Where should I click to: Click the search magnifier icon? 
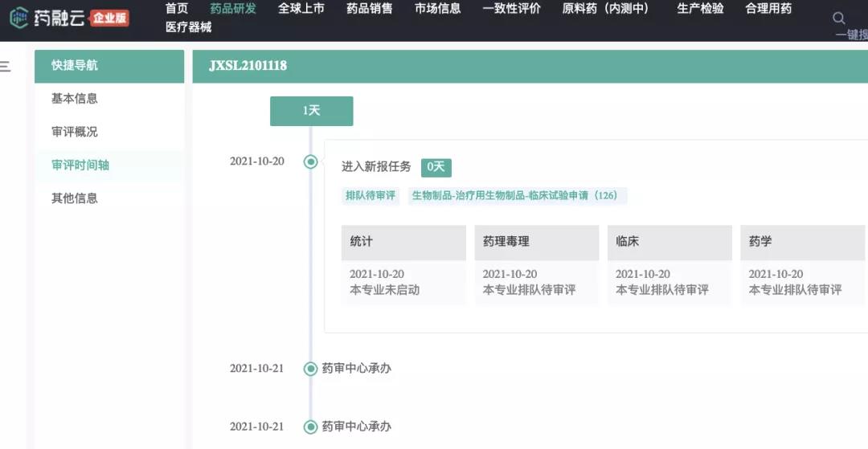838,18
